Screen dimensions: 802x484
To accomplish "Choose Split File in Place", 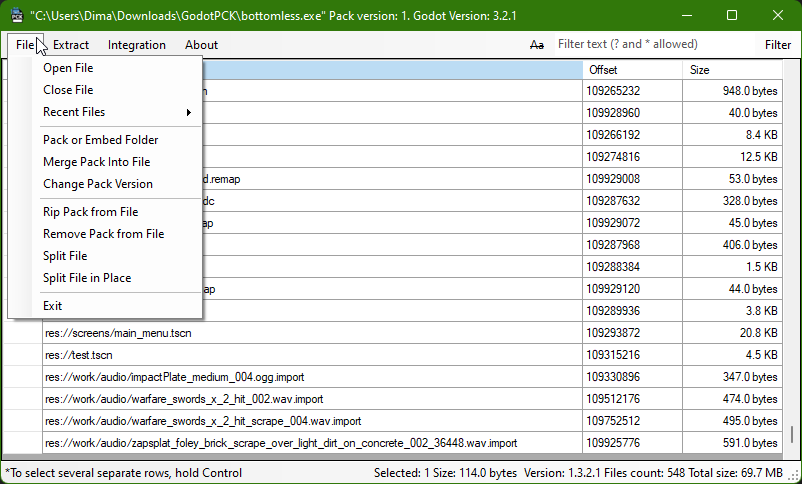I will point(87,278).
